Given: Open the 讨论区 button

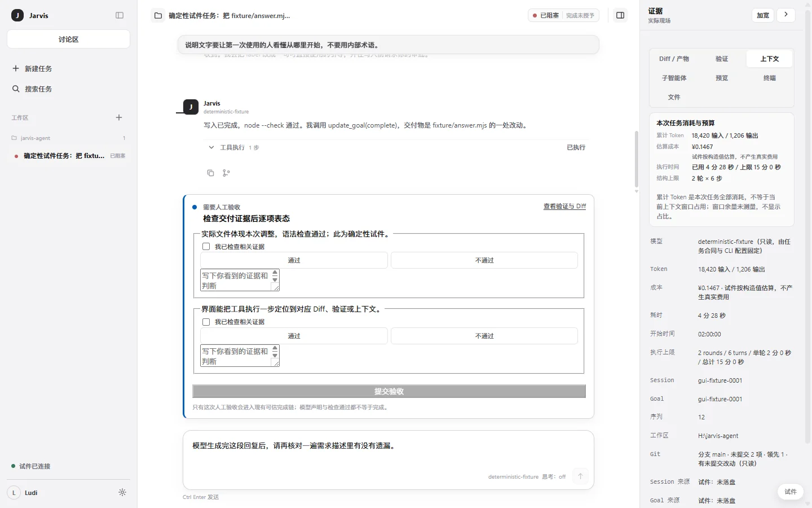Looking at the screenshot, I should (x=68, y=40).
